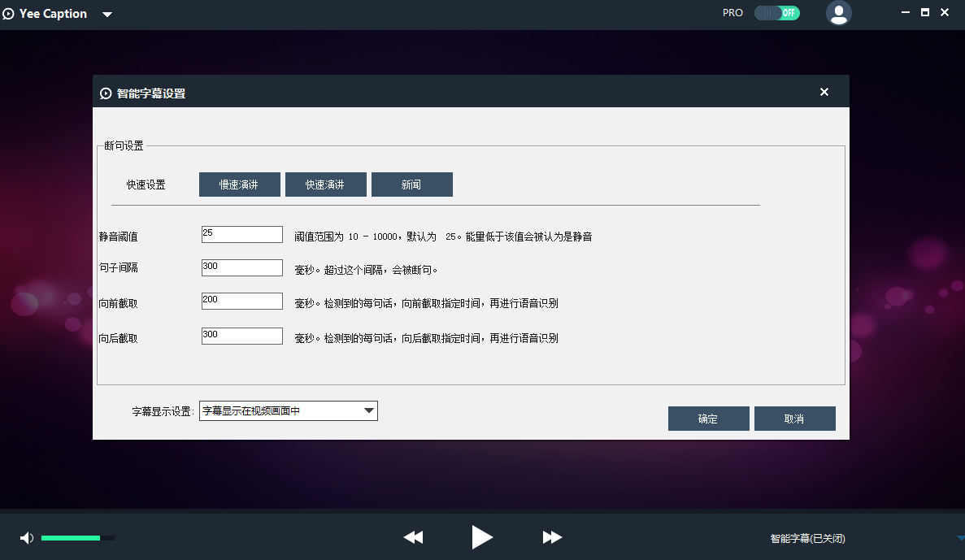Expand the blue arrow at bottom right
The image size is (965, 560).
pyautogui.click(x=960, y=538)
